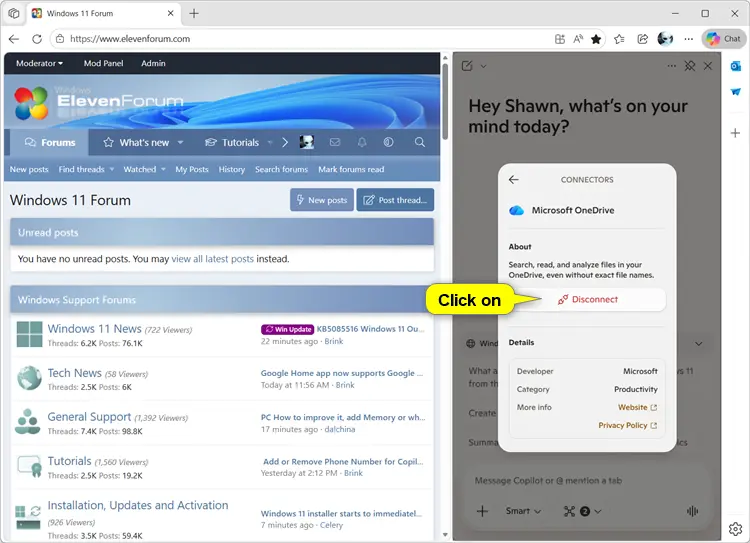The height and width of the screenshot is (543, 750).
Task: Open view all latest posts link
Action: tap(212, 259)
